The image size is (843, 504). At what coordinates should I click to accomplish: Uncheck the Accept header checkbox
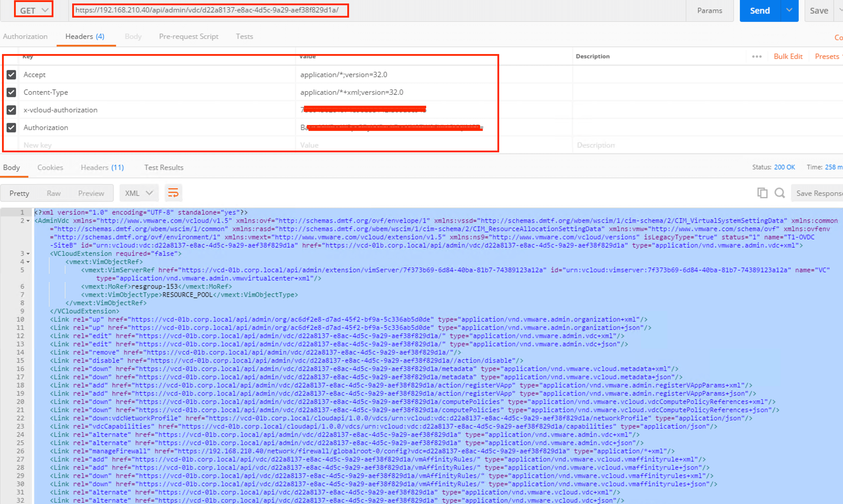point(11,75)
